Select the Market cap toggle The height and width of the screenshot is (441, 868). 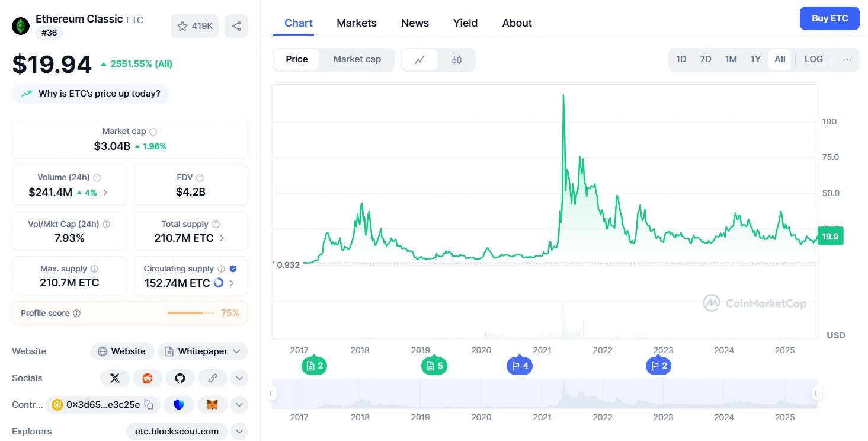click(x=357, y=59)
